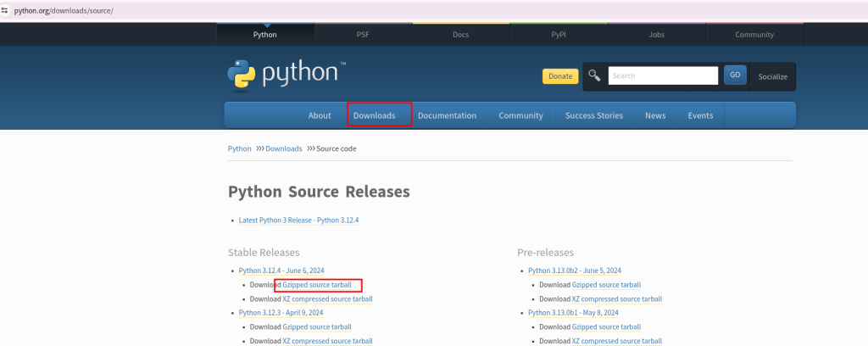Select the About navigation item
The width and height of the screenshot is (868, 346).
320,115
